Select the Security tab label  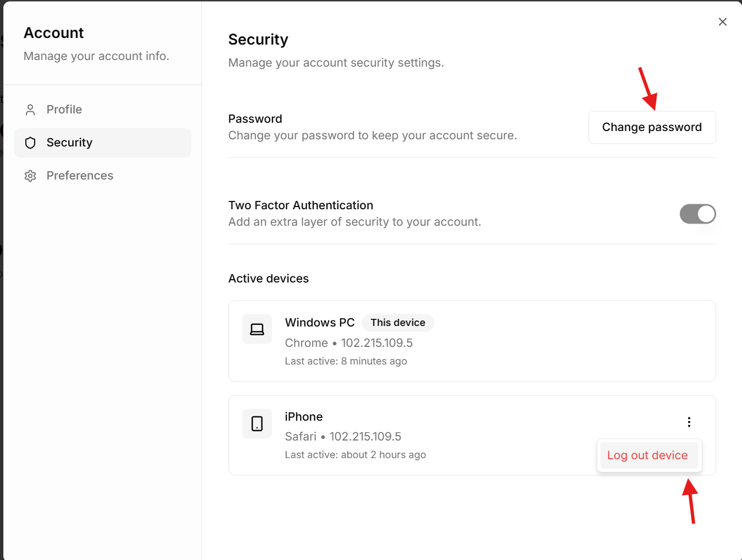coord(69,143)
